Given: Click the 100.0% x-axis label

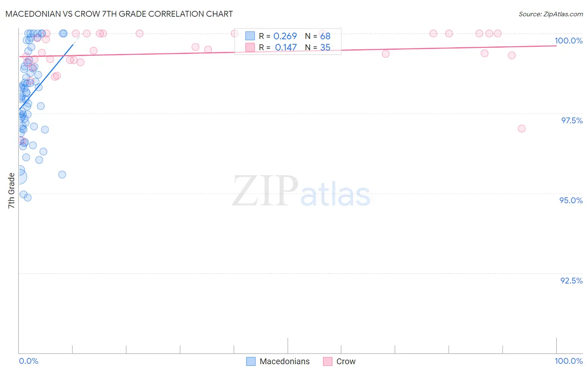Looking at the screenshot, I should click(x=569, y=361).
